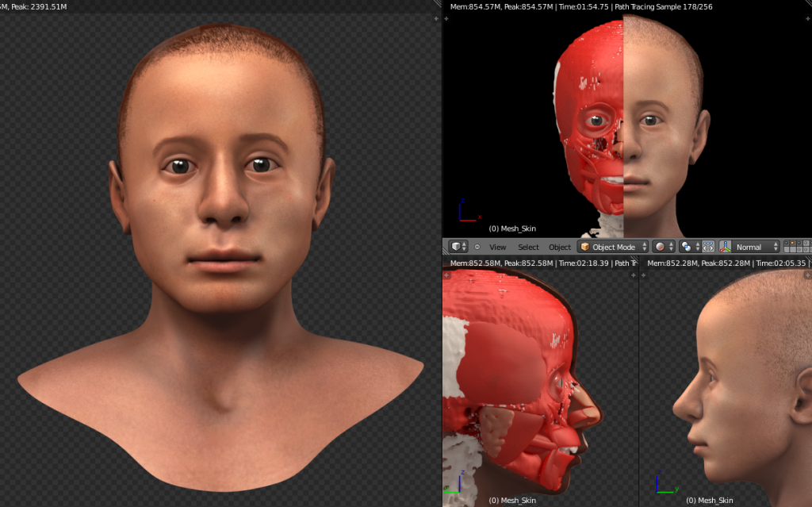This screenshot has width=812, height=507.
Task: Open viewport shading dropdown arrows
Action: [671, 247]
